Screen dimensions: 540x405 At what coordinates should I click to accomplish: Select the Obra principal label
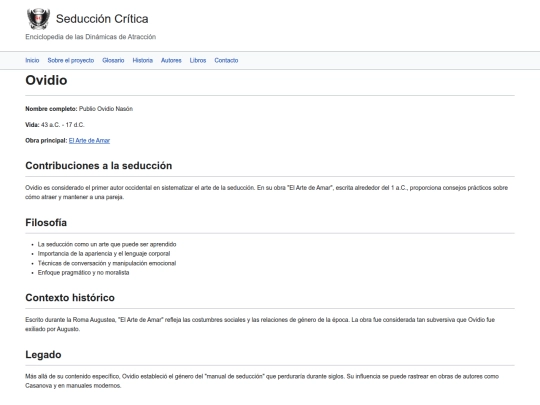[46, 141]
